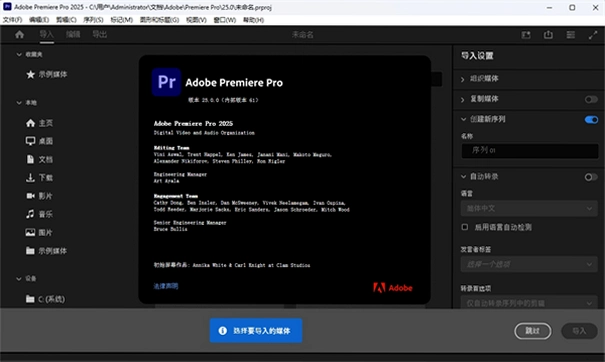Viewport: 605px width, 362px height.
Task: Open the Quick Export share icon
Action: [x=548, y=35]
